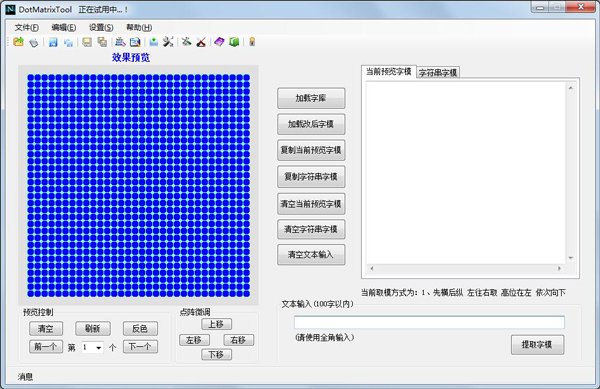This screenshot has height=389, width=600.
Task: Click the 文本输入 text input field
Action: click(429, 322)
